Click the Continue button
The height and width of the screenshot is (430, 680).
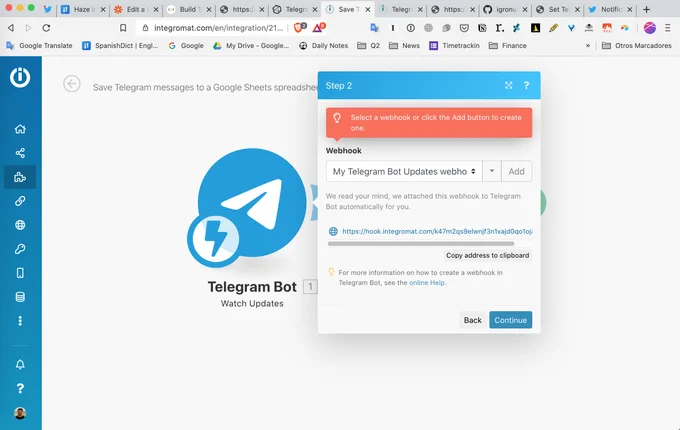coord(510,320)
